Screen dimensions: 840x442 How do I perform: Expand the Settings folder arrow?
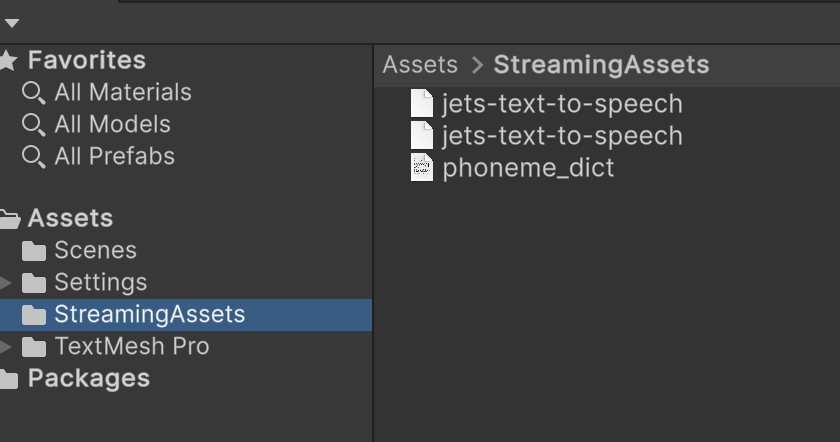pos(6,283)
